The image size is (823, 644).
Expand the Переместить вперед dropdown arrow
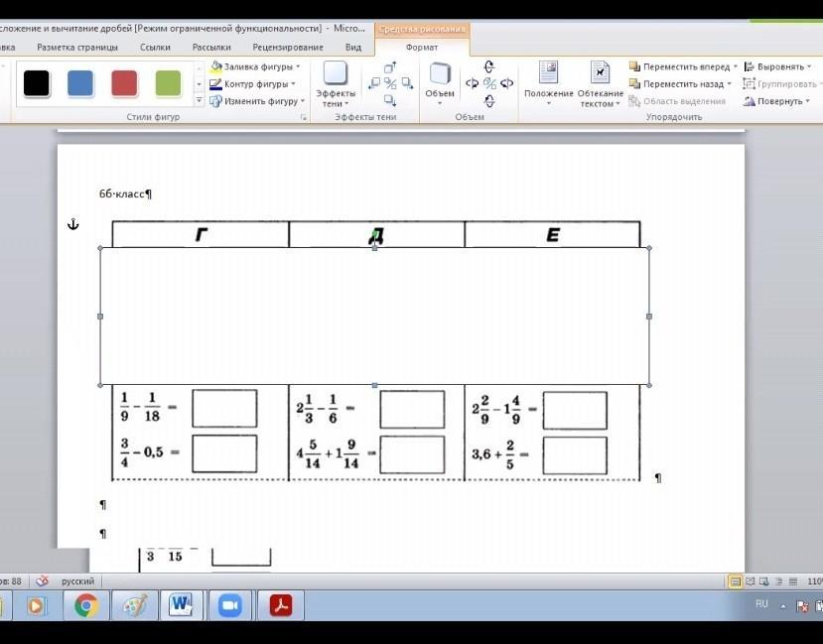(736, 66)
